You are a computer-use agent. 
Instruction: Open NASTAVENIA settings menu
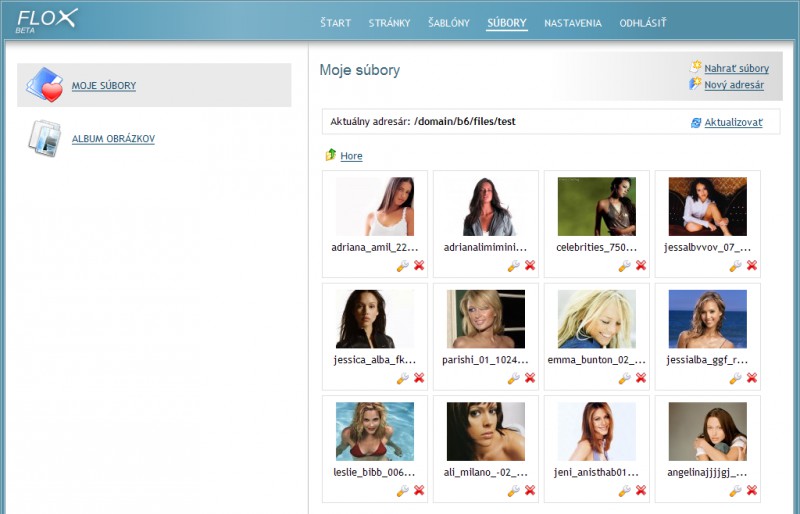point(572,23)
